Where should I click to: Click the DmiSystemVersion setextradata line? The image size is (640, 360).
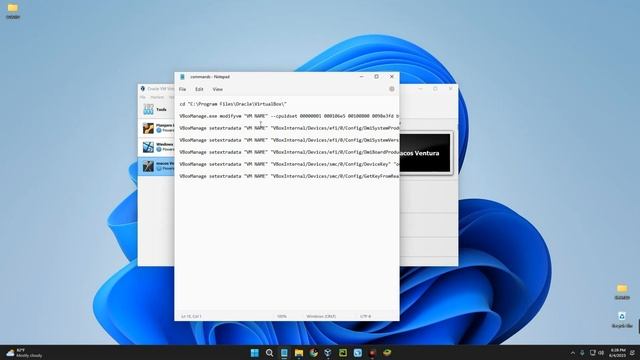tap(289, 140)
